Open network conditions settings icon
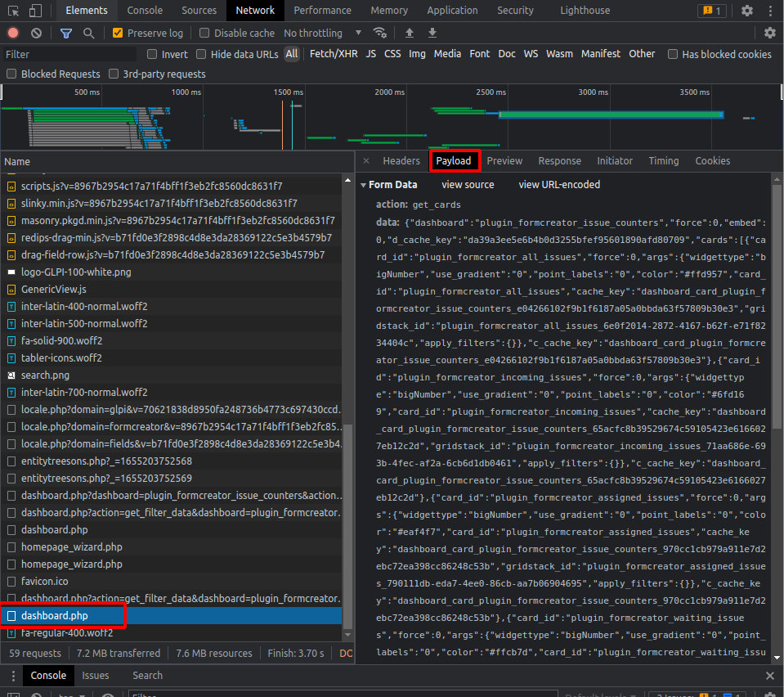Screen dimensions: 784x697 [379, 33]
